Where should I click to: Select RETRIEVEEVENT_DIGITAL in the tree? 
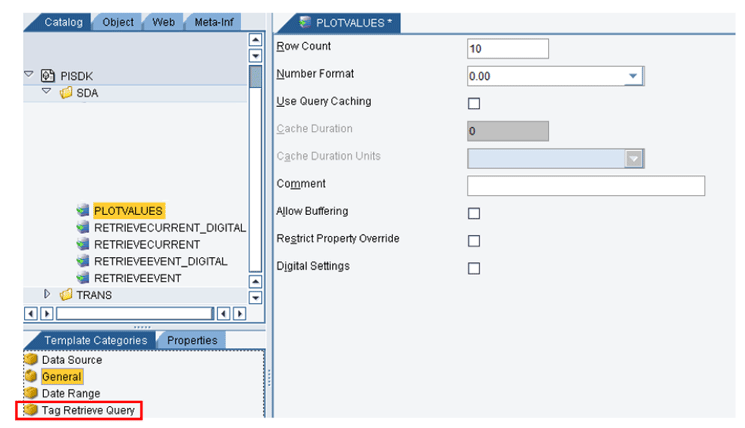pos(161,261)
